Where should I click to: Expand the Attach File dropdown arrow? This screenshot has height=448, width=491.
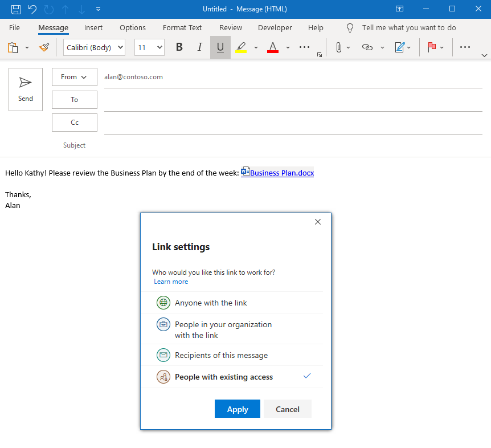[348, 48]
